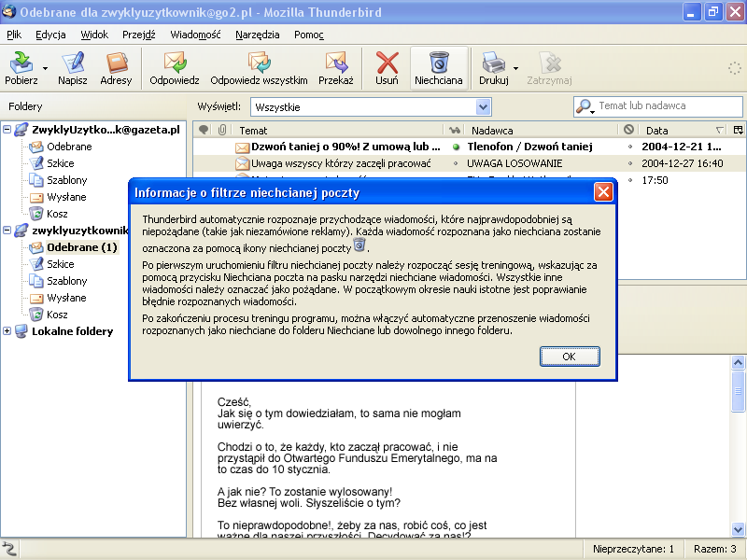Close the Informacje o filtrze dialog

(603, 192)
